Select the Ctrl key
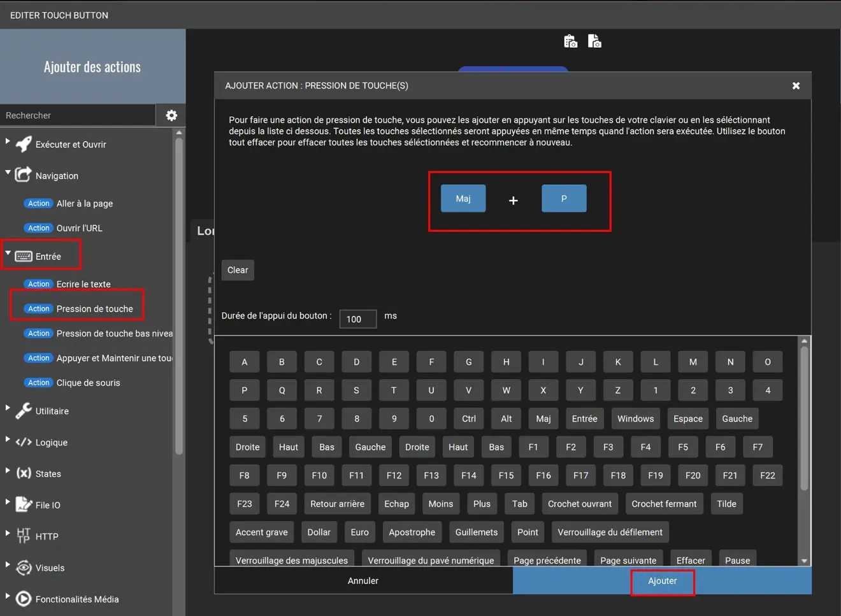Screen dimensions: 841x616 click(469, 419)
